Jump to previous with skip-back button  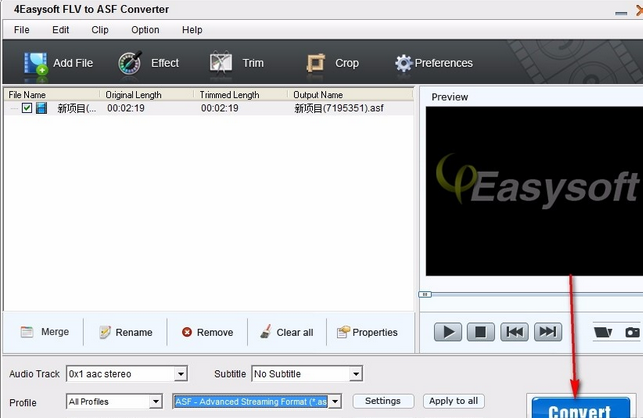point(514,332)
